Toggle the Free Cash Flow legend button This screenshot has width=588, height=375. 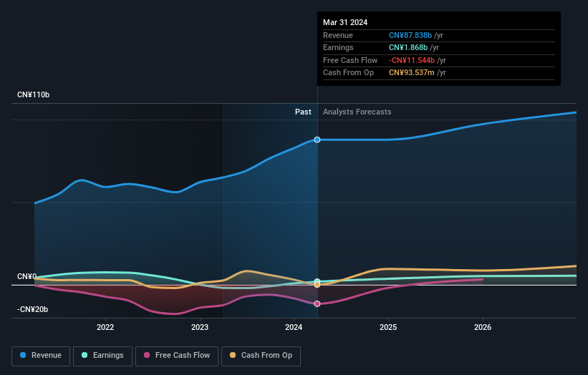coord(177,356)
